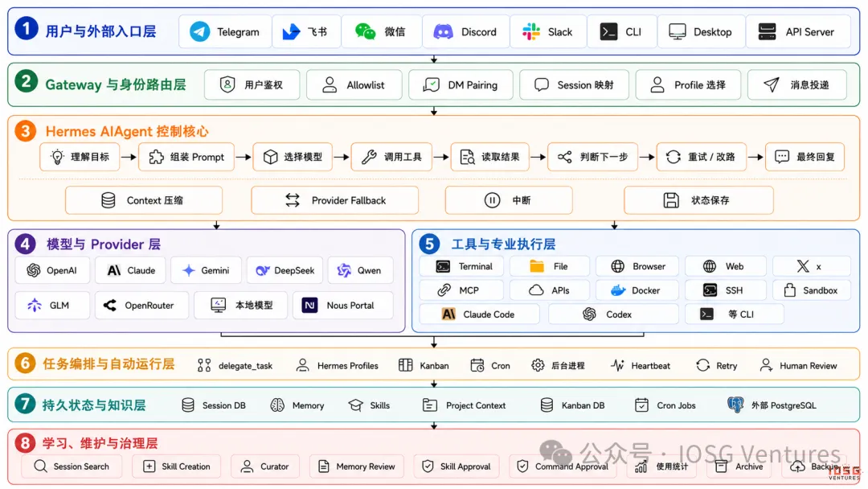Select the GLM model box
868x489 pixels.
52,305
